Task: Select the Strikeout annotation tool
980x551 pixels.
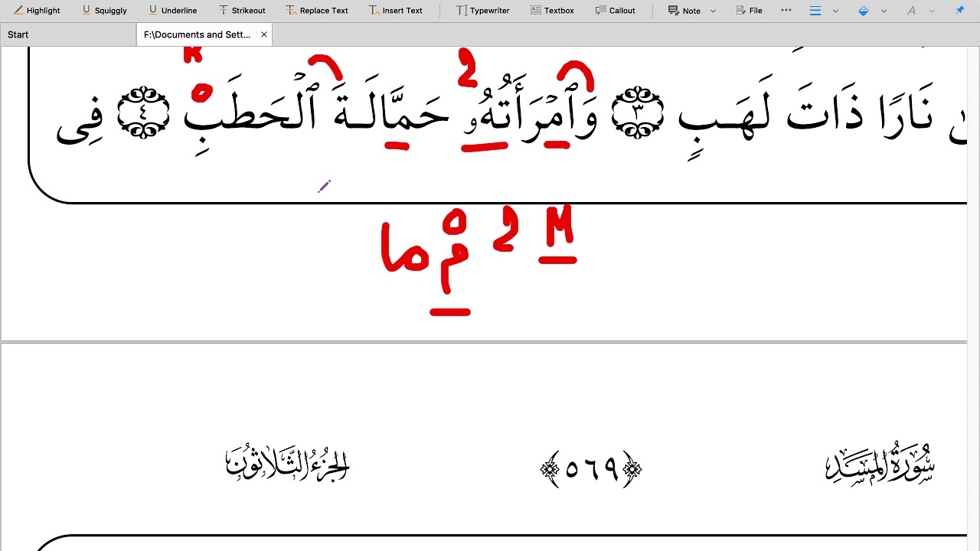Action: point(242,11)
